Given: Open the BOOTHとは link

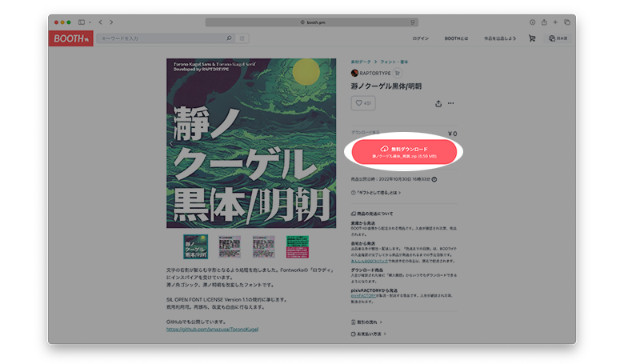Looking at the screenshot, I should coord(456,38).
